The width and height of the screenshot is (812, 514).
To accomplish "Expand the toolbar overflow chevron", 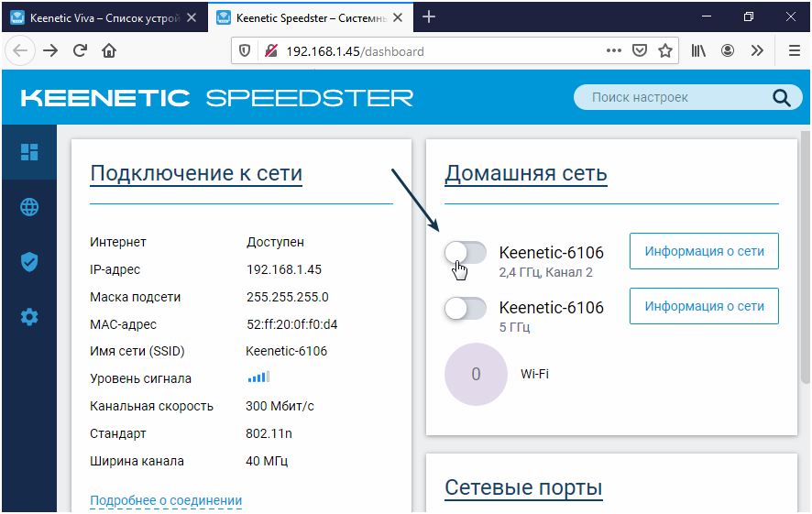I will click(x=756, y=51).
